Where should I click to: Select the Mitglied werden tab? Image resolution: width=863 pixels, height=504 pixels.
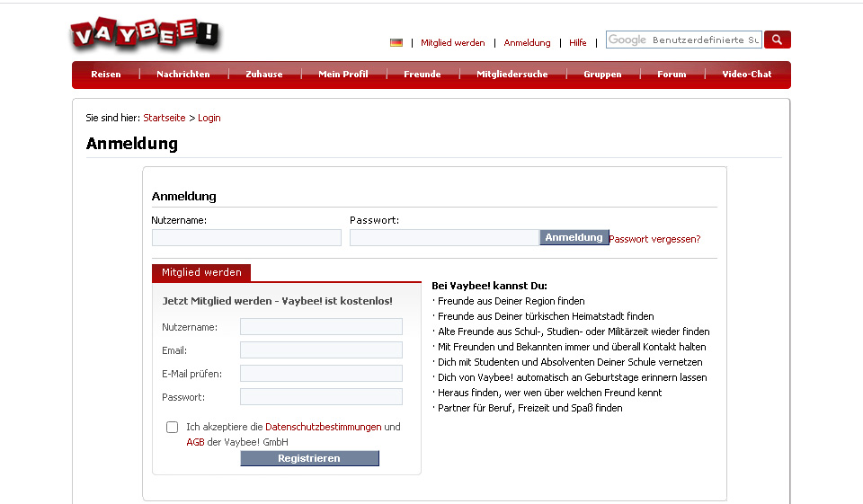pos(201,272)
